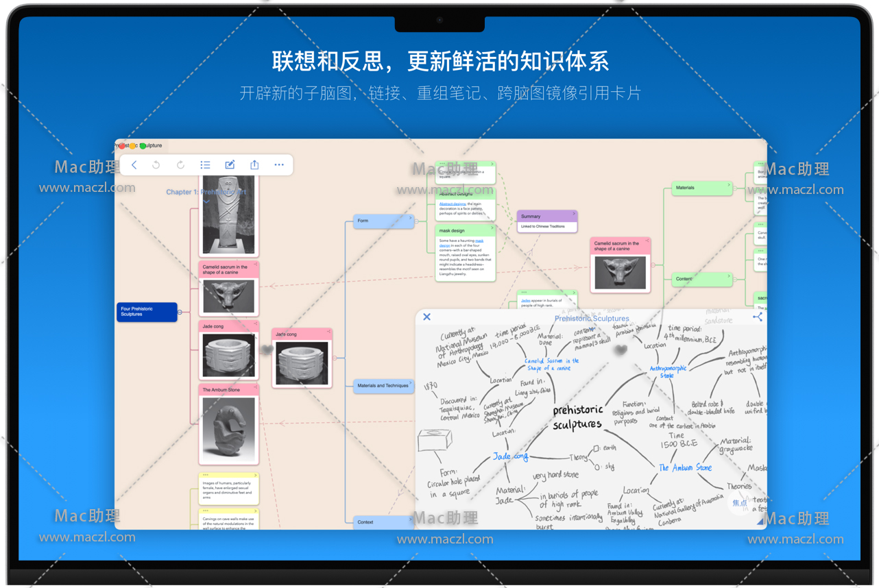Click handwritten 'Jade cong' in sketch
Image resolution: width=879 pixels, height=588 pixels.
pos(510,456)
